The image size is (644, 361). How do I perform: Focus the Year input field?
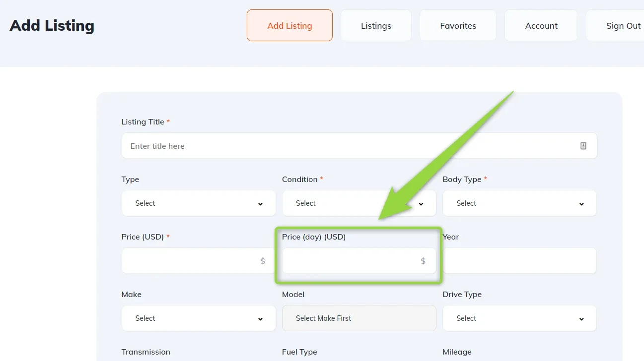(x=519, y=261)
